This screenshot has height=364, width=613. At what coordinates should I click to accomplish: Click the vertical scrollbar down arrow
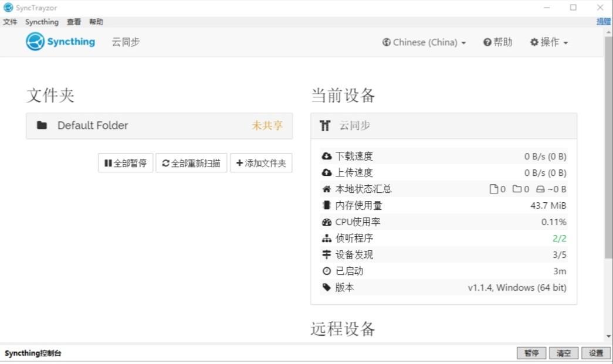click(609, 336)
